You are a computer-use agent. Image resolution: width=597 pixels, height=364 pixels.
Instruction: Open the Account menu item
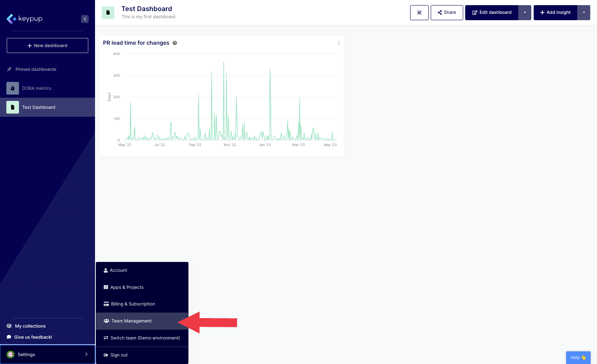(118, 270)
